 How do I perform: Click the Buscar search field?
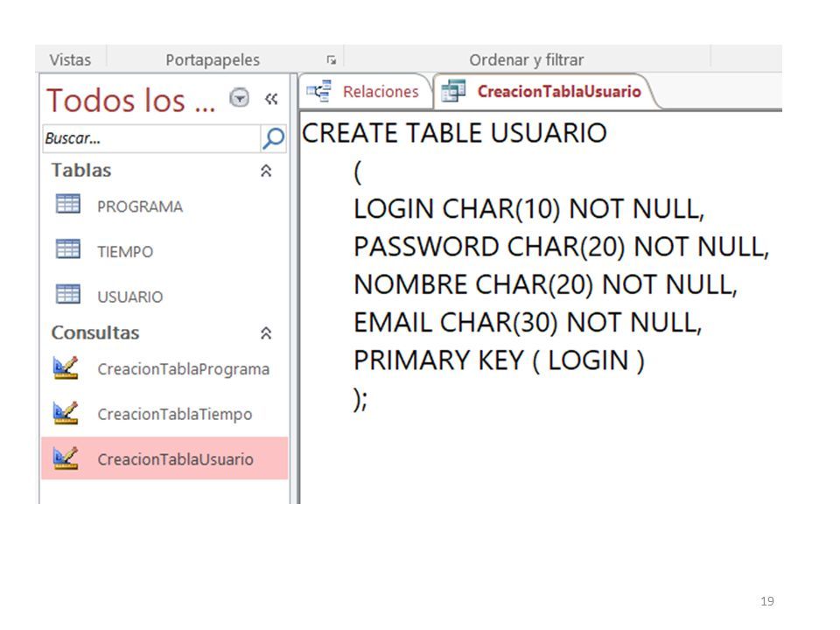coord(151,138)
